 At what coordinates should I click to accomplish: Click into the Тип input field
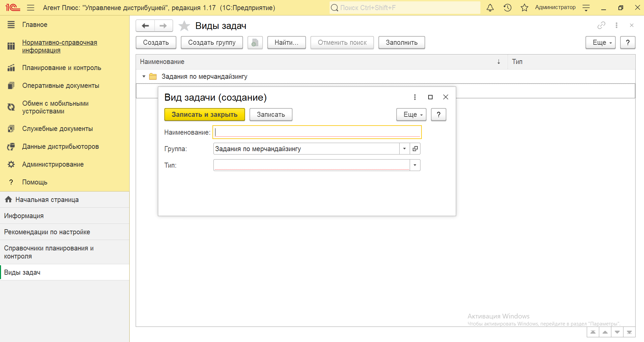[x=312, y=165]
